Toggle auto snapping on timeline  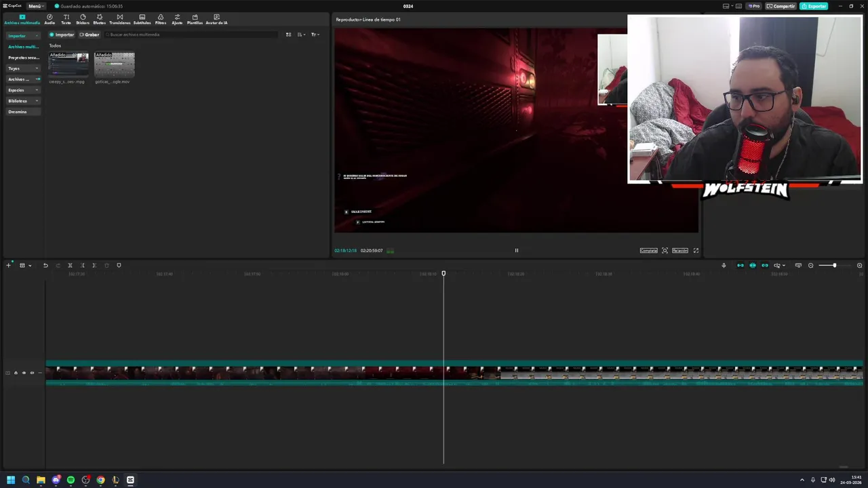click(752, 265)
